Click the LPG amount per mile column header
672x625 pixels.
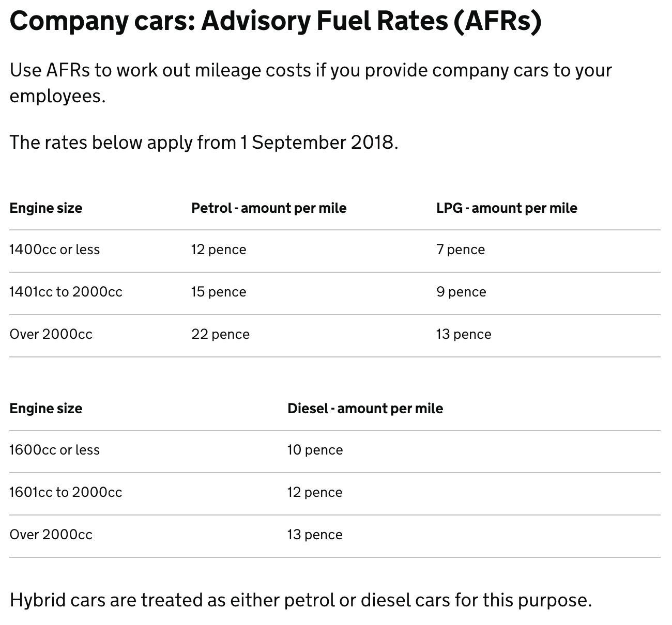pyautogui.click(x=507, y=208)
